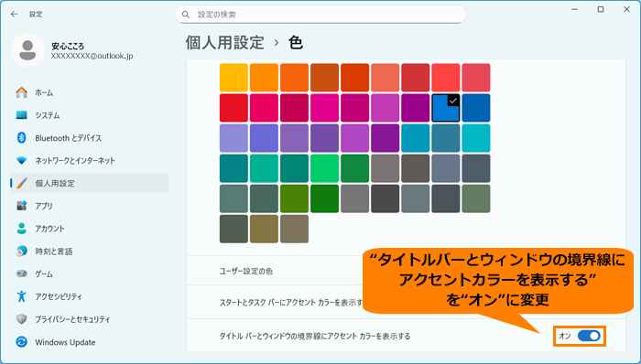Click the ゲーム controller icon
This screenshot has width=641, height=364.
22,273
